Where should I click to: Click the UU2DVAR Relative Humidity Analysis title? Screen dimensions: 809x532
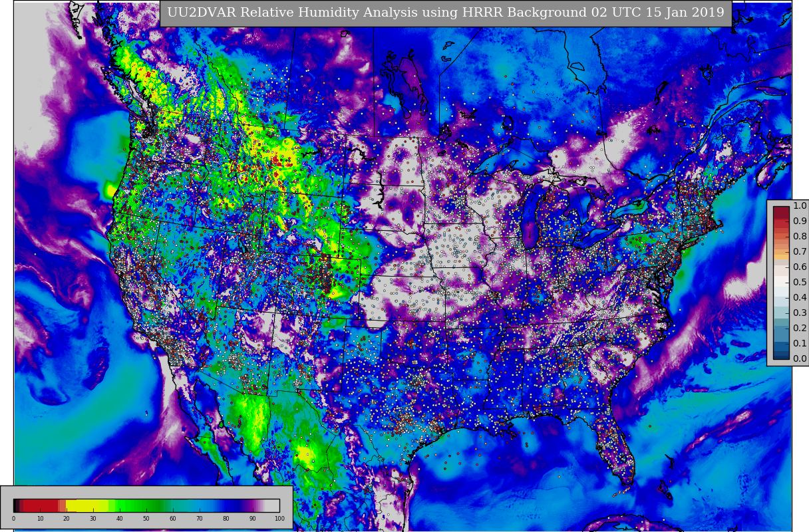(x=446, y=13)
